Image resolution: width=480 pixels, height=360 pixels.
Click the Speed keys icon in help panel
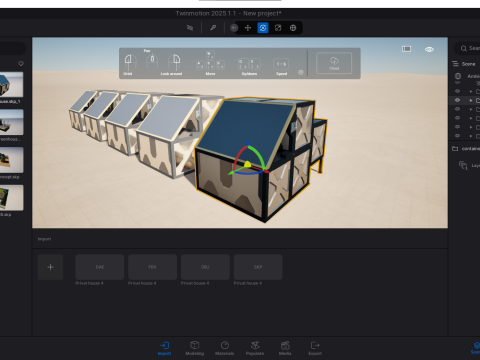click(x=281, y=64)
